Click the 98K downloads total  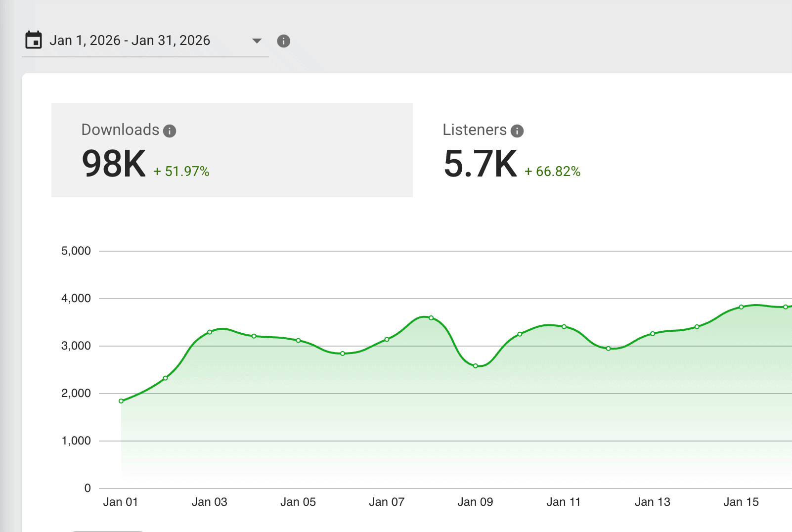click(114, 164)
